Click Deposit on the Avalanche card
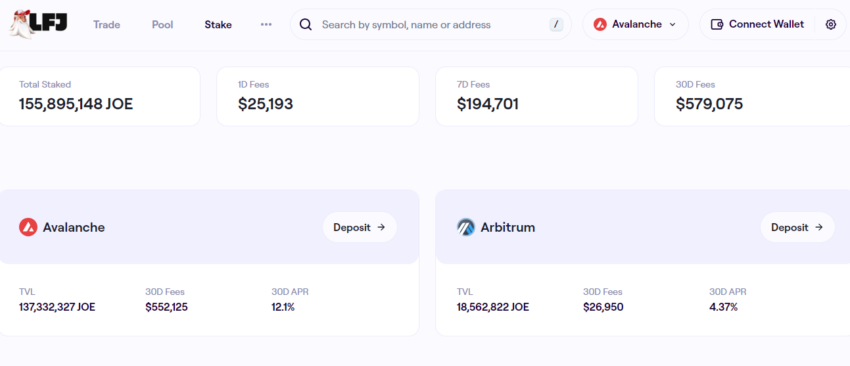The width and height of the screenshot is (850, 366). pyautogui.click(x=359, y=227)
